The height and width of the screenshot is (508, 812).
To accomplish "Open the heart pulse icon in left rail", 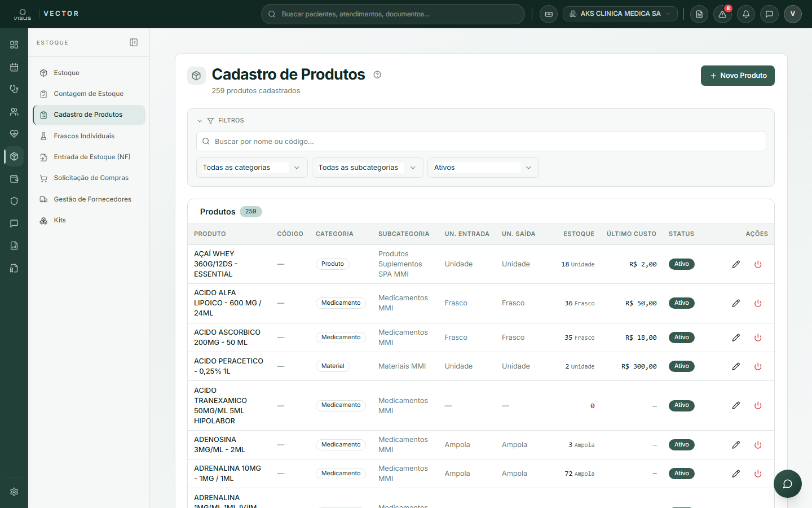I will [x=14, y=134].
